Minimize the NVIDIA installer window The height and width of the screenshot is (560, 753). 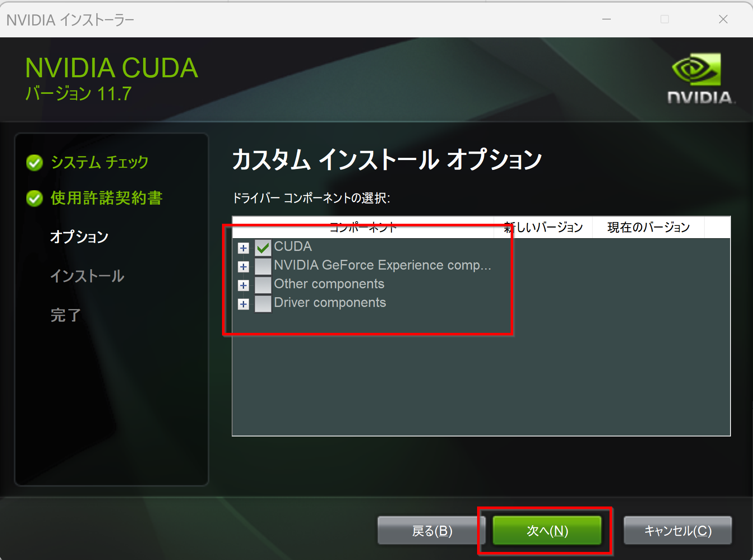607,19
